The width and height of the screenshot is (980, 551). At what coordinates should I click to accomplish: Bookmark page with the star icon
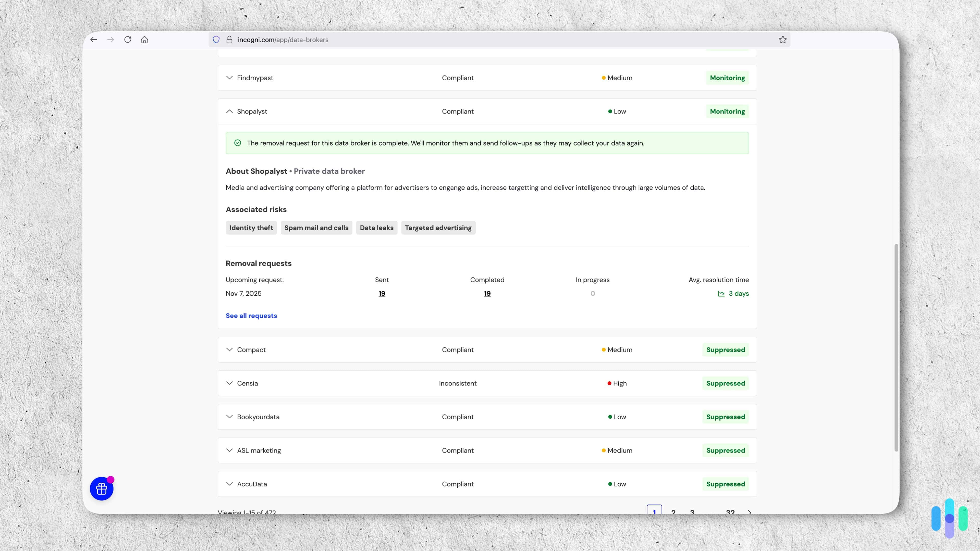782,40
